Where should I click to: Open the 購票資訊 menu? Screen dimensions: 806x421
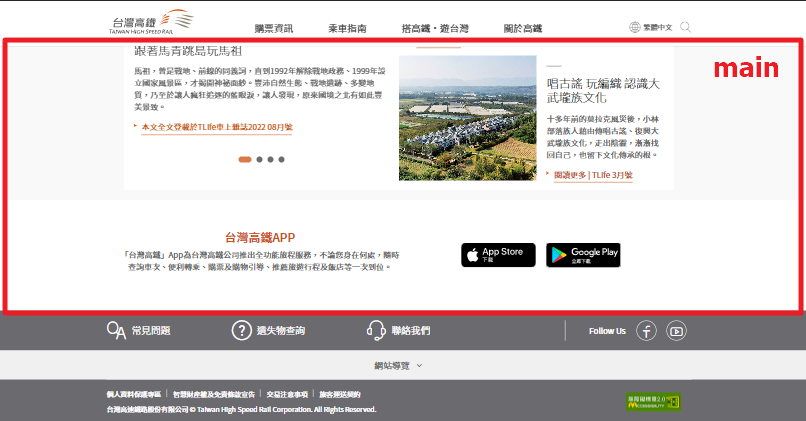click(274, 29)
